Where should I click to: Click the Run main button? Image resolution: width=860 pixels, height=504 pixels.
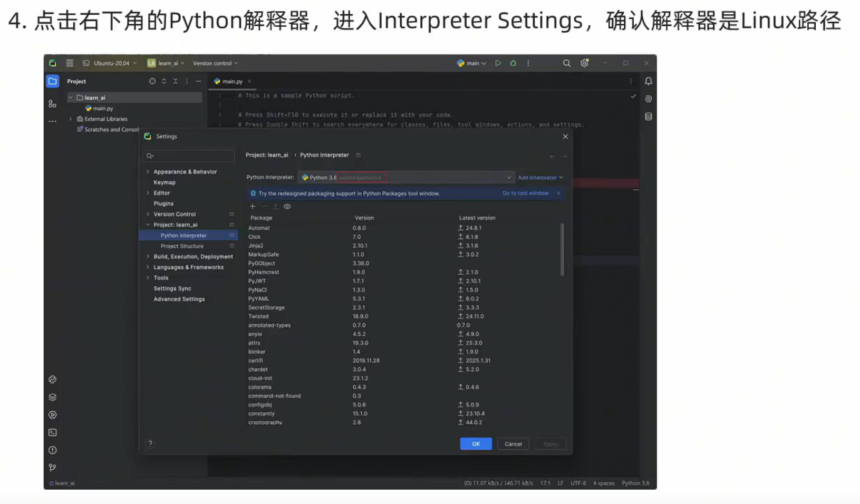click(498, 63)
